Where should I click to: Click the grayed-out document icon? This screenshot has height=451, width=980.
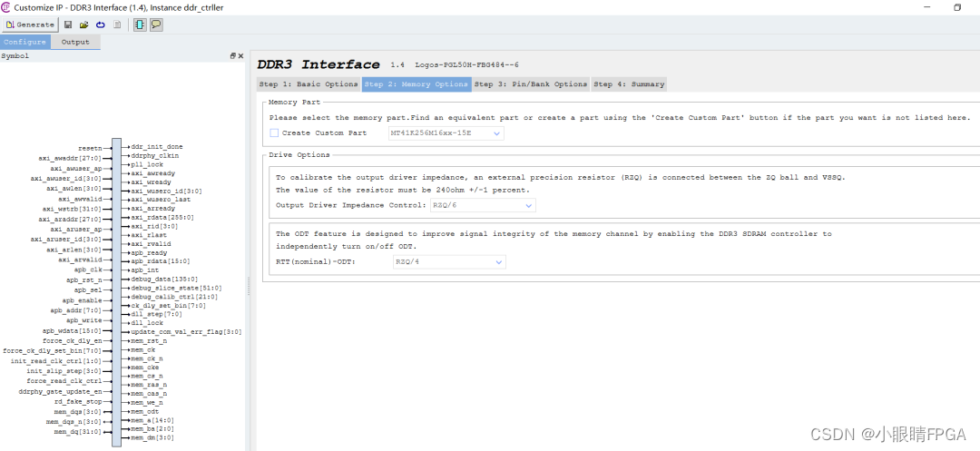tap(117, 25)
